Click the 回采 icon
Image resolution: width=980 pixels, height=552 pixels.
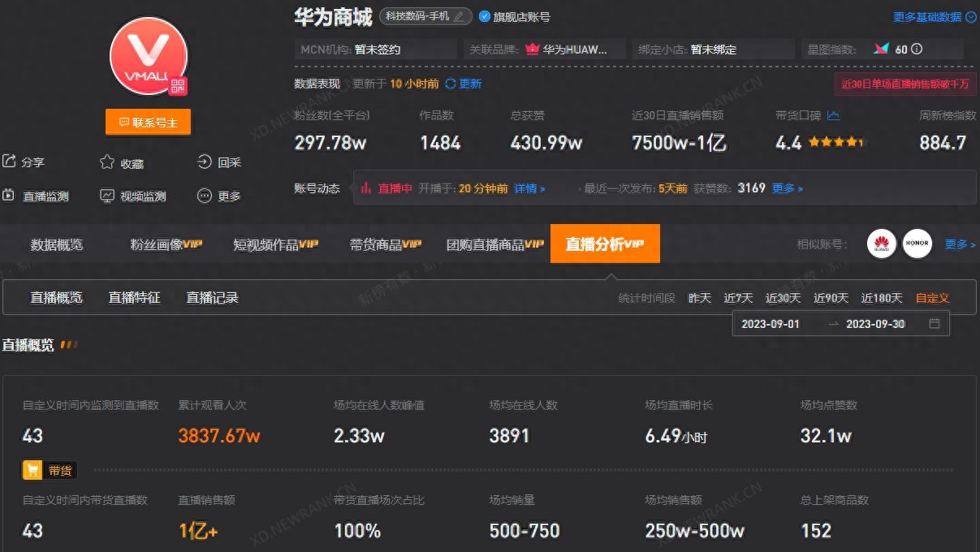click(205, 162)
